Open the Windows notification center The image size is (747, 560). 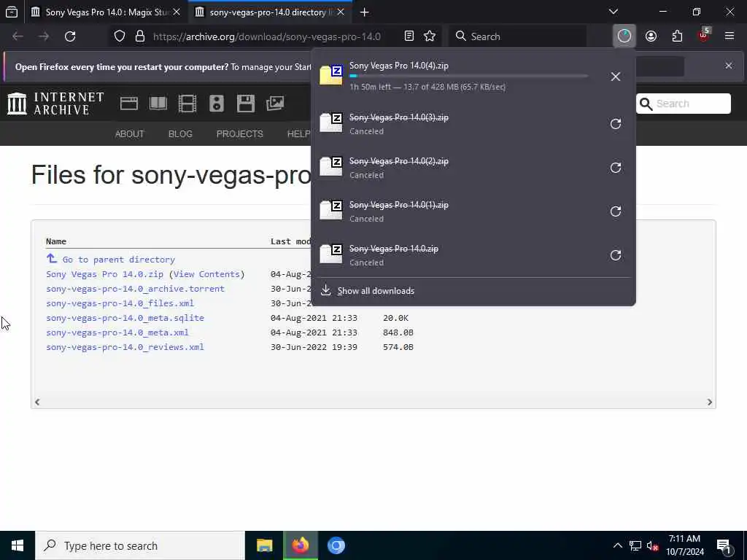pyautogui.click(x=724, y=545)
